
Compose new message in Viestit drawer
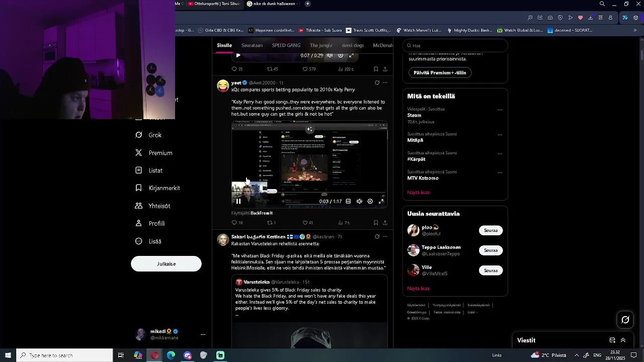point(612,340)
